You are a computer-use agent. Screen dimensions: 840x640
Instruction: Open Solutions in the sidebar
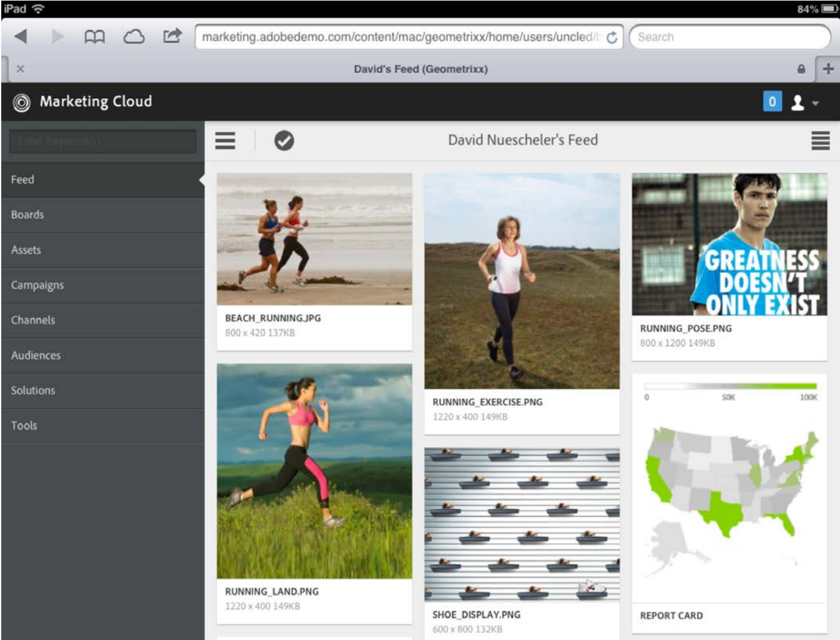point(103,391)
